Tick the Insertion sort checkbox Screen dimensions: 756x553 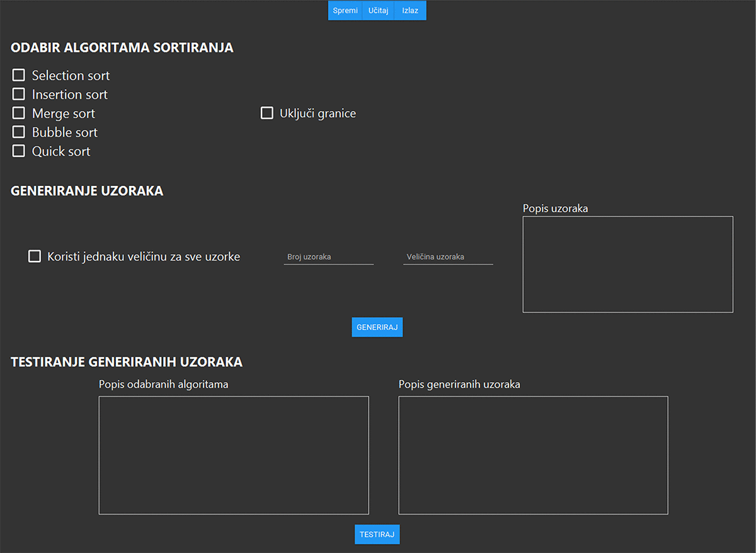19,95
